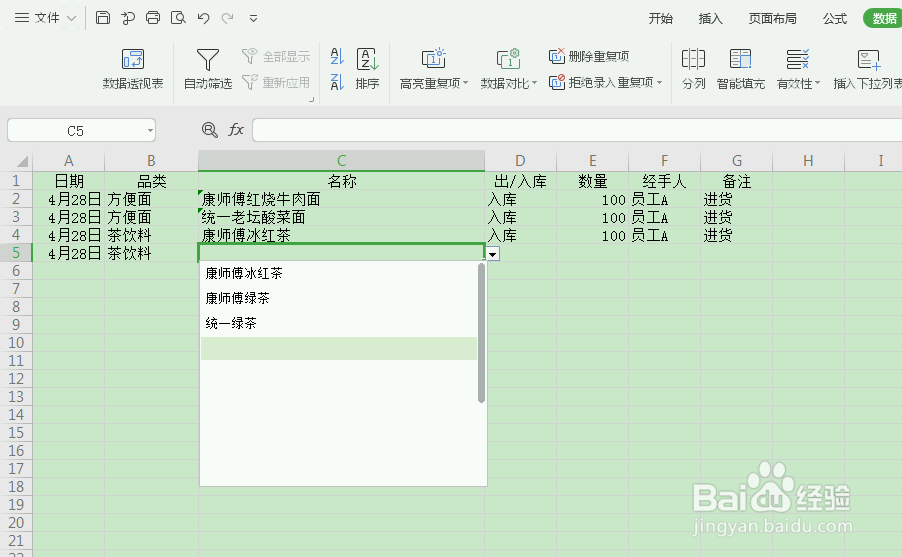Screen dimensions: 902x557
Task: Click the 品类 header cell
Action: [151, 181]
